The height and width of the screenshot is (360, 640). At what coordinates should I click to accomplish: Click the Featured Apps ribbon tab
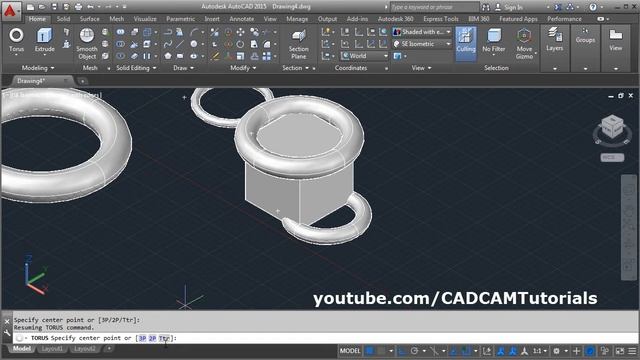pyautogui.click(x=518, y=19)
